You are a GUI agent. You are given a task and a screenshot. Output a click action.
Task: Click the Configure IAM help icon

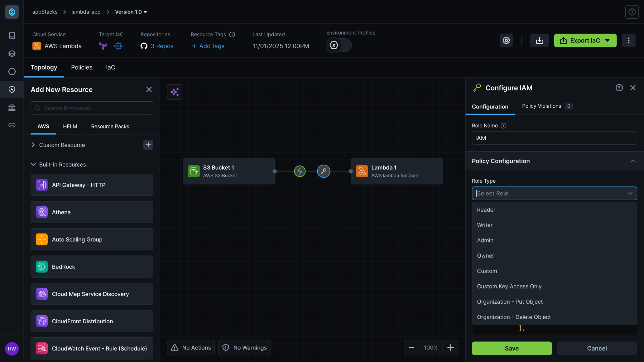619,88
